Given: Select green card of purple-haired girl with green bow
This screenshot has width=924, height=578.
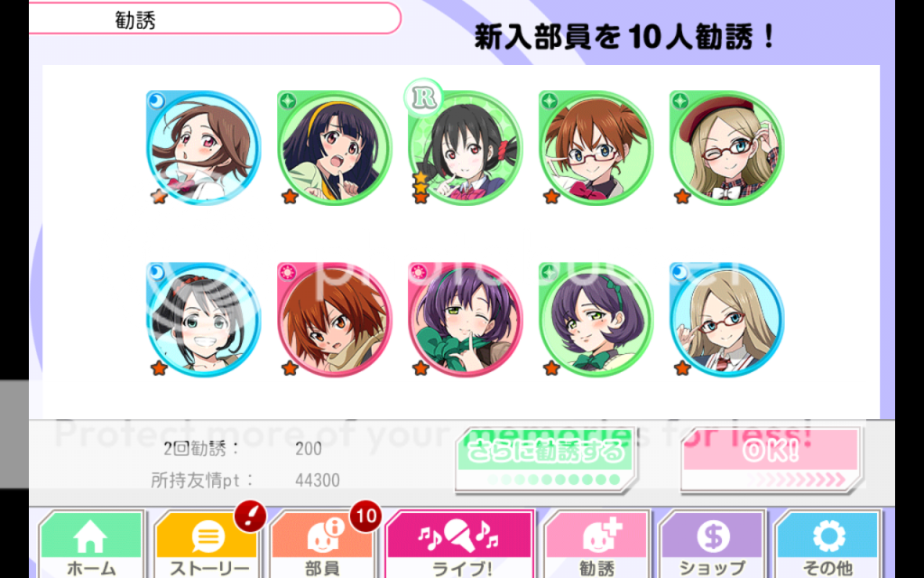Looking at the screenshot, I should 596,320.
